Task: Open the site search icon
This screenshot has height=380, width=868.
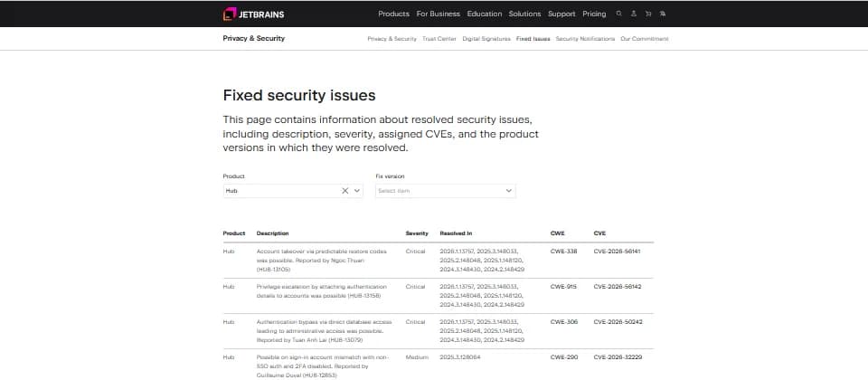Action: (618, 14)
